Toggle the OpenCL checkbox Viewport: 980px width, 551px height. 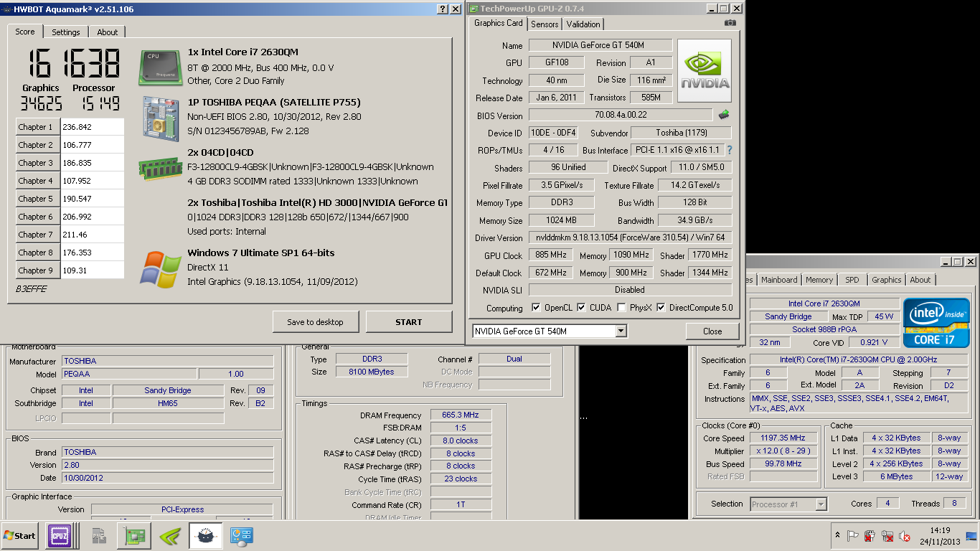click(x=536, y=308)
